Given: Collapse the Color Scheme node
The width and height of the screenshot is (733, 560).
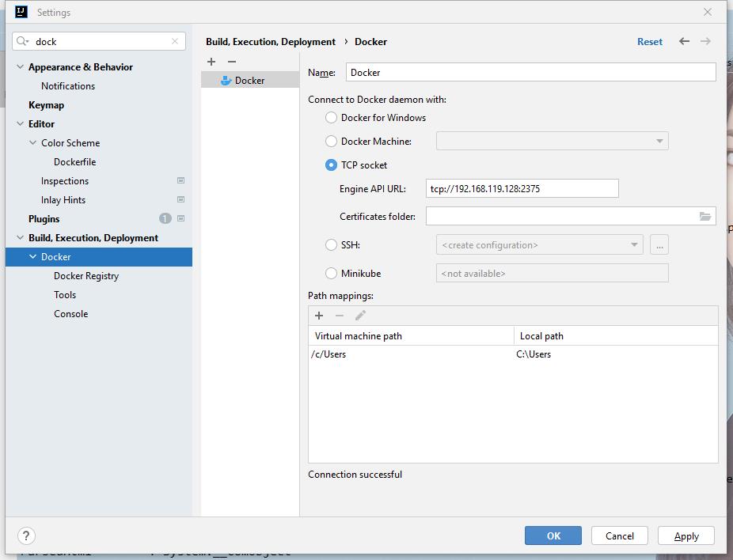Looking at the screenshot, I should (32, 142).
